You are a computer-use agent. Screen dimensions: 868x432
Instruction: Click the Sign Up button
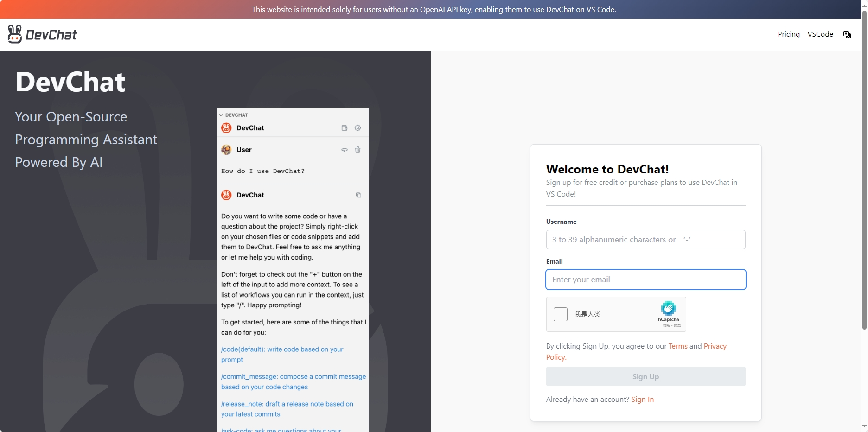coord(645,376)
